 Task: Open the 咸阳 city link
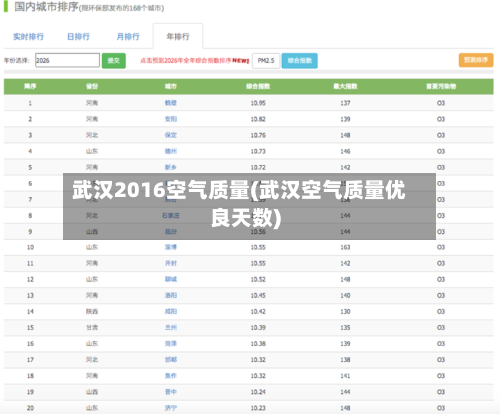pos(171,311)
